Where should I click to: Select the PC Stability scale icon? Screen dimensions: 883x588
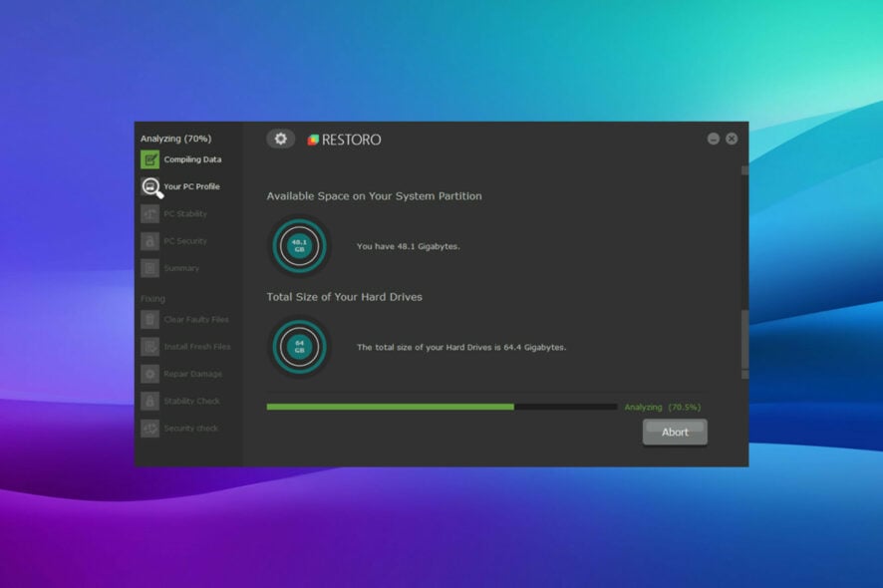149,214
